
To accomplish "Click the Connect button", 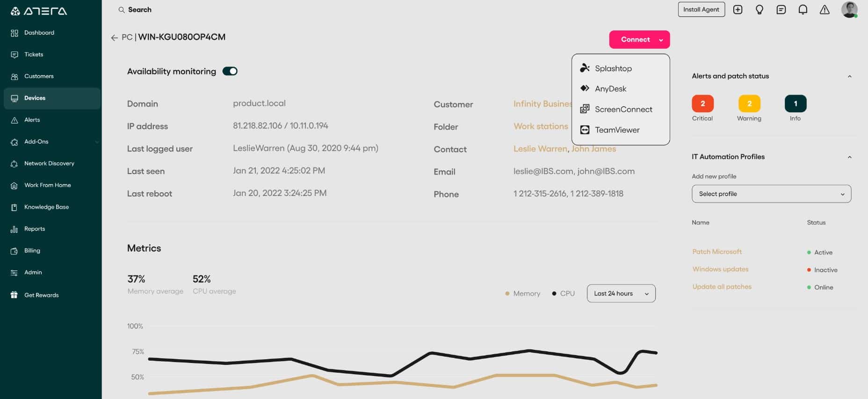I will click(x=635, y=40).
